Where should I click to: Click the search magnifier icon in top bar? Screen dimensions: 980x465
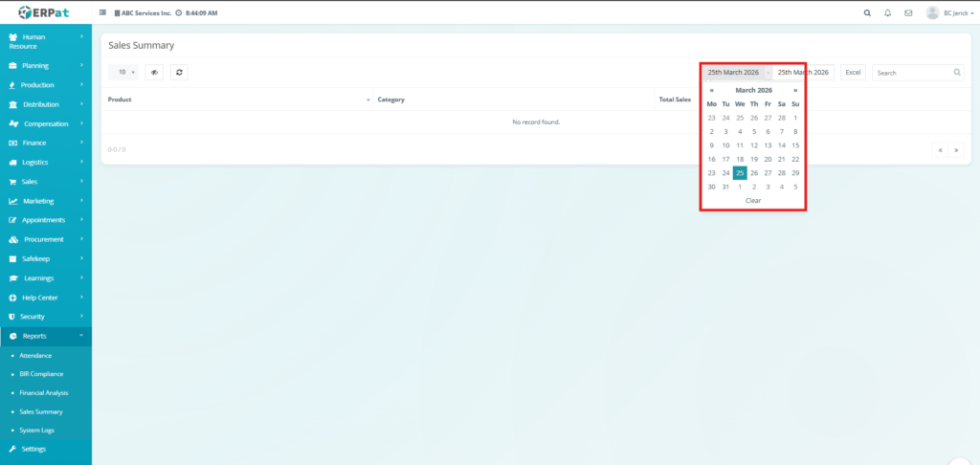867,13
